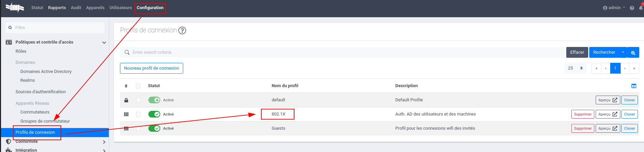This screenshot has width=644, height=152.
Task: Check the Guests profile row checkbox
Action: tap(138, 128)
